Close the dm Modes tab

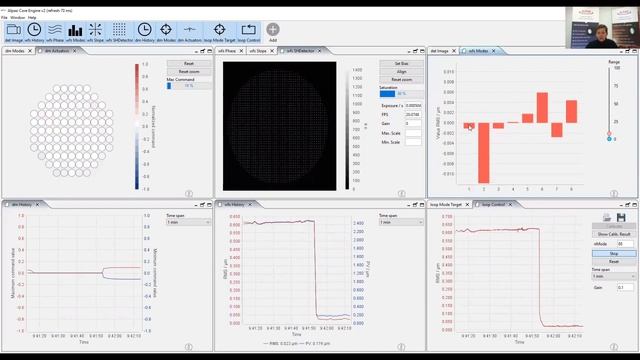coord(29,51)
